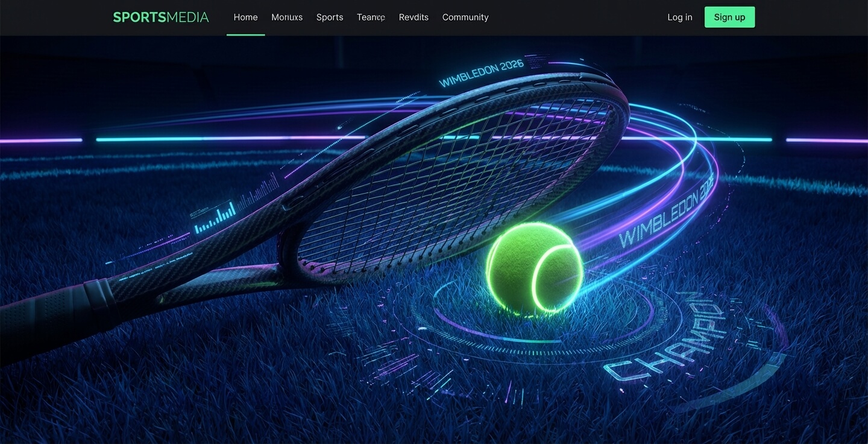
Task: Open the Monuxs menu item
Action: (x=287, y=17)
